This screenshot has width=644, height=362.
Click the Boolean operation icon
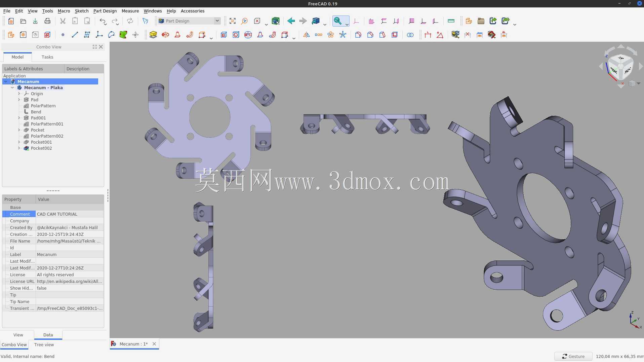pos(410,35)
